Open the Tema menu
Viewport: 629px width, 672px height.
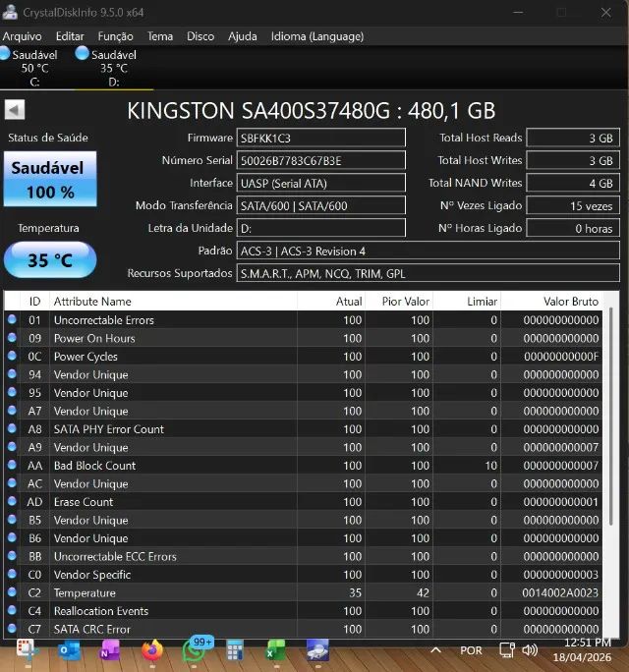point(160,36)
